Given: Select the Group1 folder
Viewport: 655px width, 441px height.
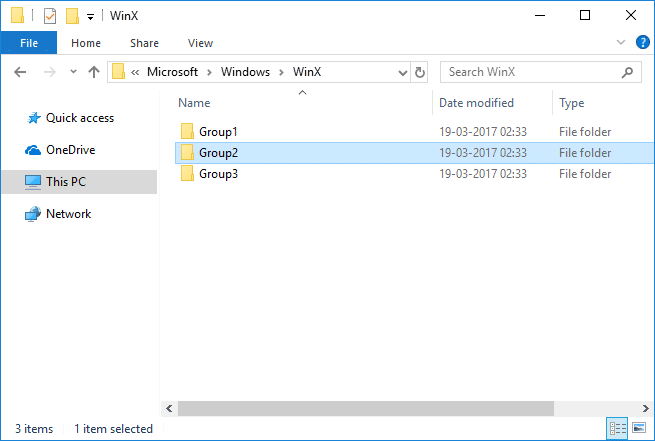Looking at the screenshot, I should click(218, 131).
